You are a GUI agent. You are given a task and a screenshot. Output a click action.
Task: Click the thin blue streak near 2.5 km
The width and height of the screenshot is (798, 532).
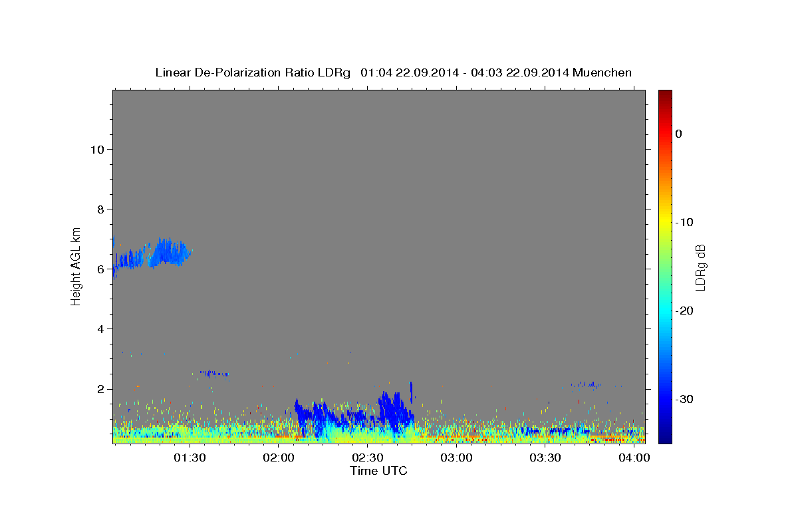[213, 373]
